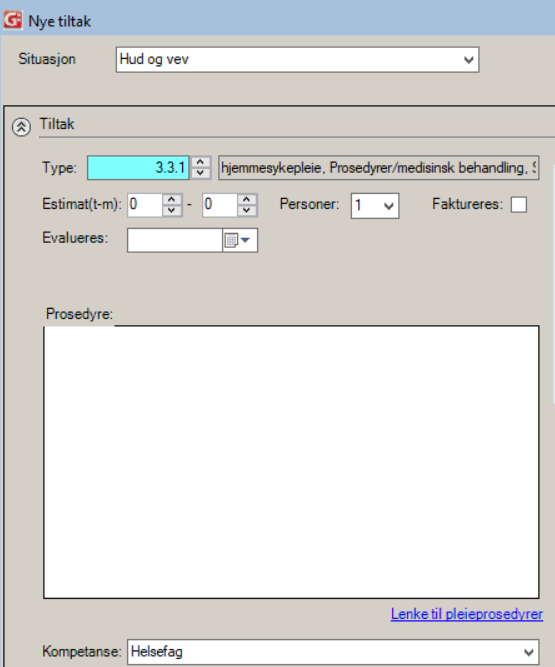Image resolution: width=555 pixels, height=667 pixels.
Task: Select the type description field hjemmesykepleie
Action: 379,168
